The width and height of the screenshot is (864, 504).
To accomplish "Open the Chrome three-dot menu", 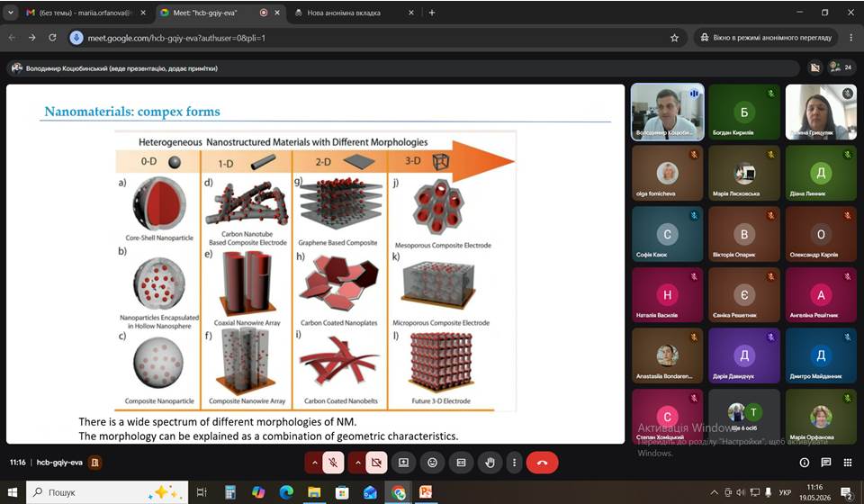I will click(x=850, y=38).
